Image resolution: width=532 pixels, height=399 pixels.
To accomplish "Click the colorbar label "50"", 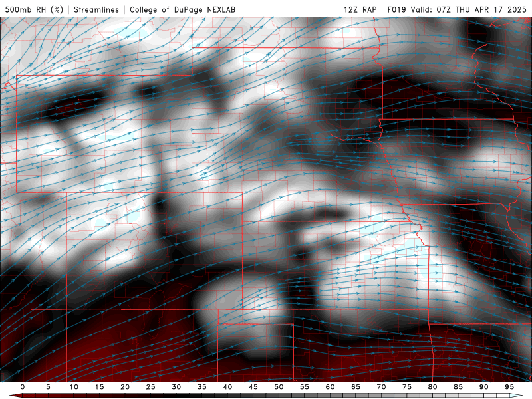I will pyautogui.click(x=279, y=387).
